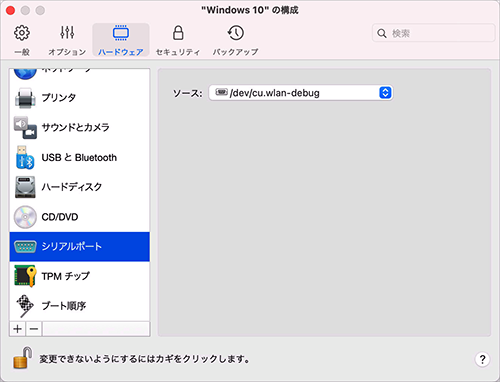Open the バックアップ clock tab
The height and width of the screenshot is (382, 500).
235,40
